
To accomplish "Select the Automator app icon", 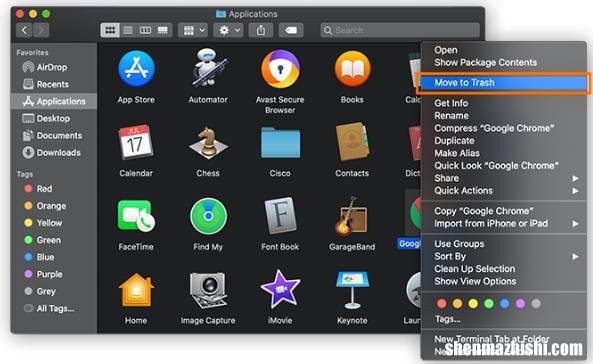I will click(x=208, y=68).
